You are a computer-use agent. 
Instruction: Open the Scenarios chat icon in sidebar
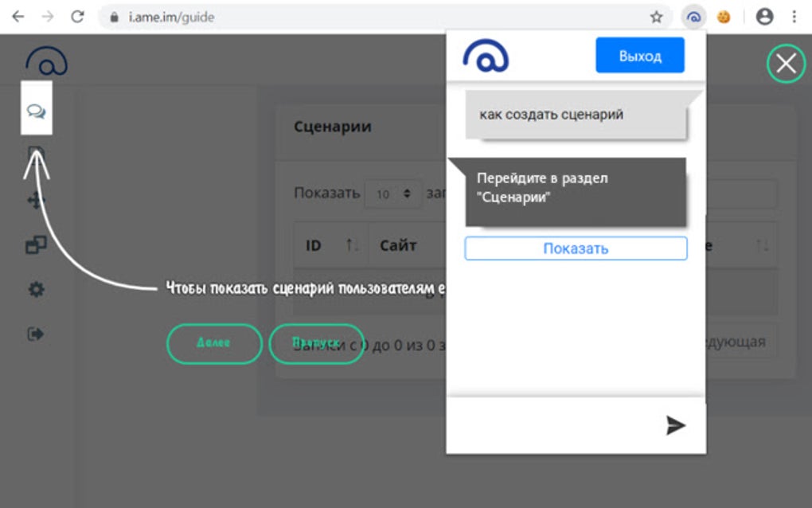[x=37, y=111]
